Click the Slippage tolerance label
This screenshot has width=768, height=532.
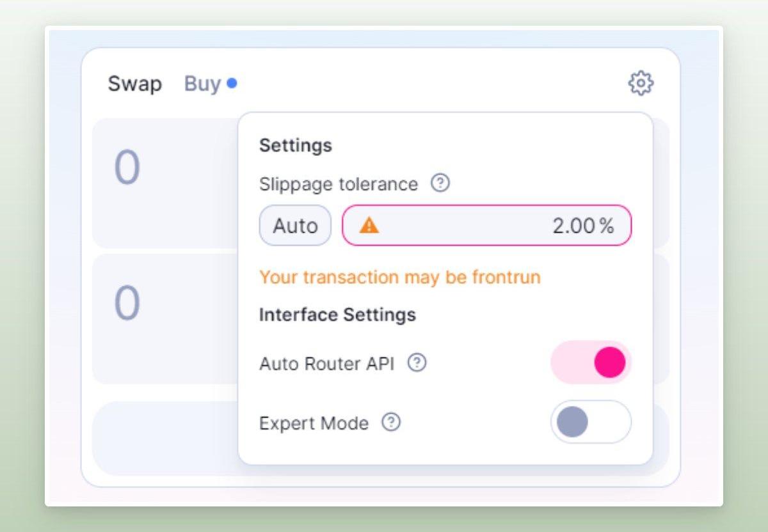coord(338,184)
